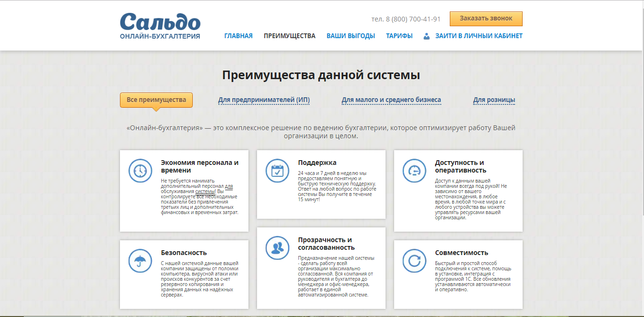Click ЗАЙТИ В ЛИЧНЫЙ КАБИНЕТ link
Screen dimensions: 644x317
click(x=479, y=36)
